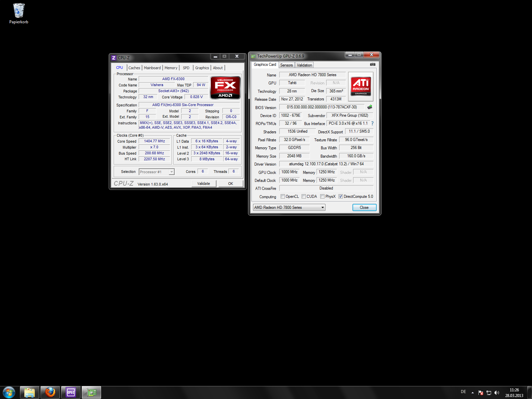
Task: Click the AMD FX-6300 name value
Action: click(173, 79)
